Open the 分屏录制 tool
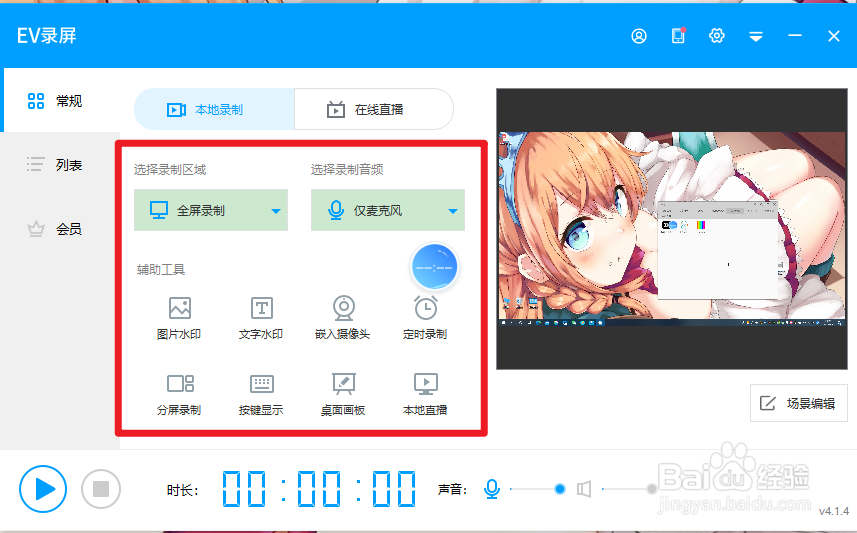Image resolution: width=857 pixels, height=533 pixels. (179, 394)
